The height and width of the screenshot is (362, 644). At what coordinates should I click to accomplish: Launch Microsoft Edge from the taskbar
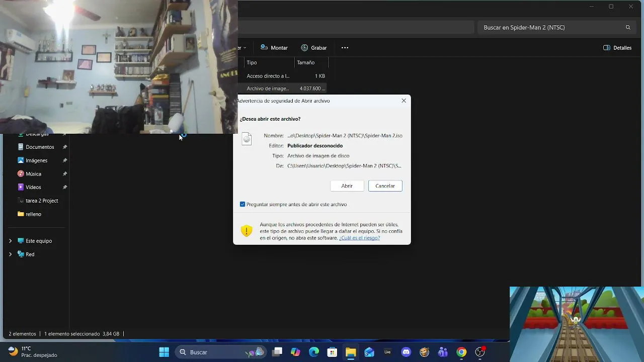point(314,352)
